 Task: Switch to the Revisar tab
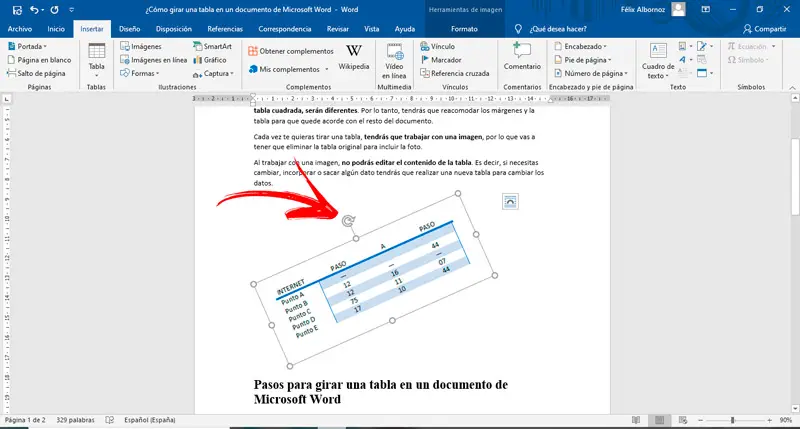click(x=338, y=29)
